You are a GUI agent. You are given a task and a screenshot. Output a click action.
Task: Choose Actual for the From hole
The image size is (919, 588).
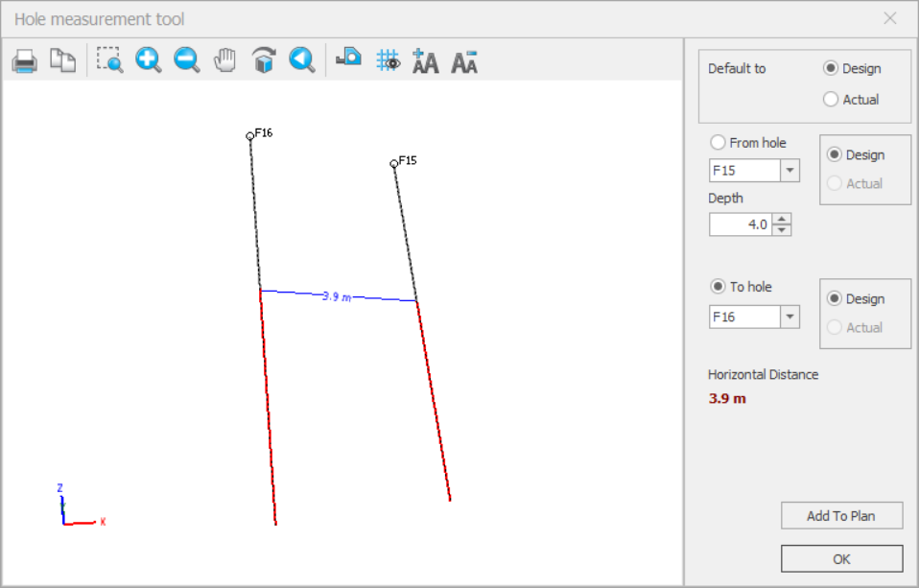[x=834, y=183]
